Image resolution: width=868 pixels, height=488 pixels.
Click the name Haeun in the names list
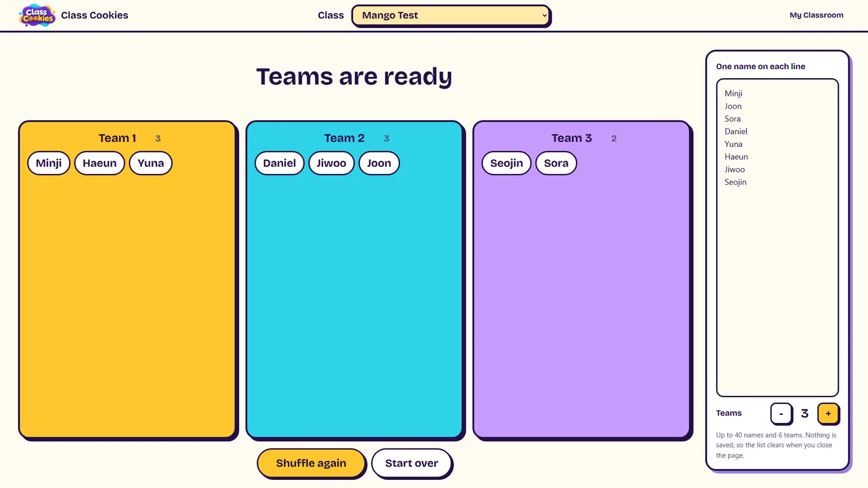coord(736,157)
